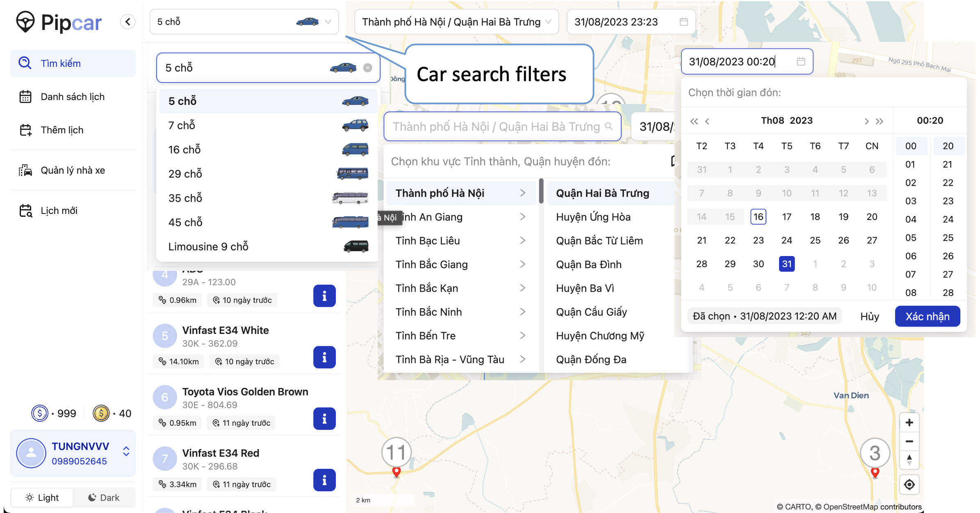Pick minute 25 in time column

coord(948,238)
